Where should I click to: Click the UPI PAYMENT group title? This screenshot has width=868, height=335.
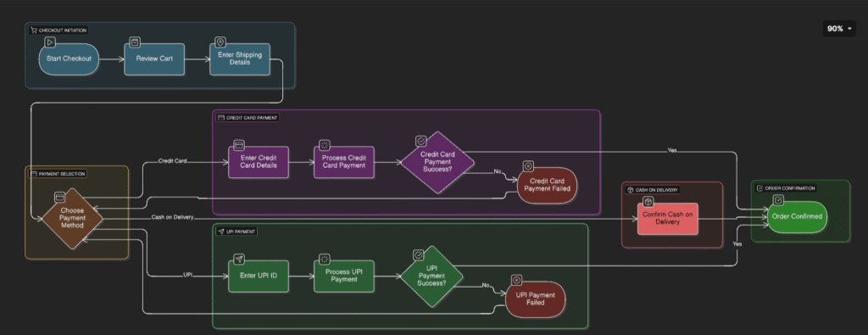pos(241,232)
